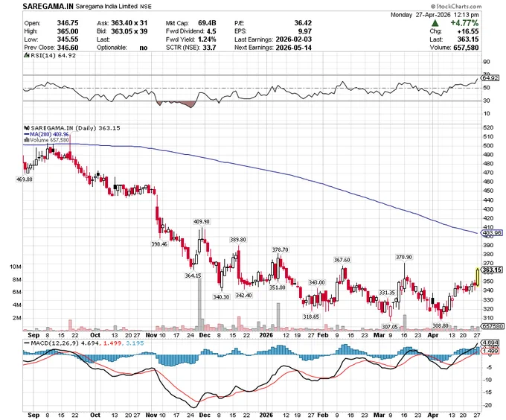Click the RSI(14) legend line icon
The image size is (506, 420).
coord(27,56)
